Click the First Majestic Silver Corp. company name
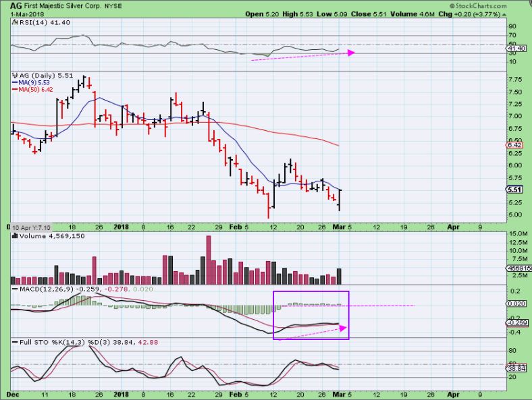 click(63, 6)
